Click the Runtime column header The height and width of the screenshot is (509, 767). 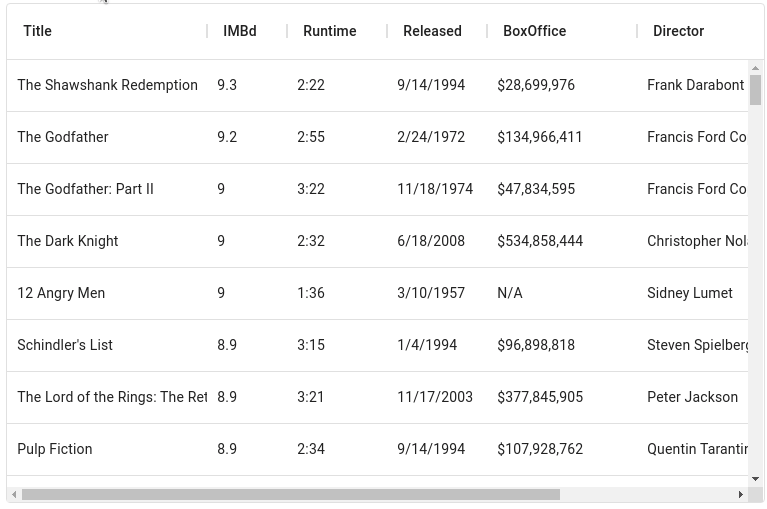point(330,31)
